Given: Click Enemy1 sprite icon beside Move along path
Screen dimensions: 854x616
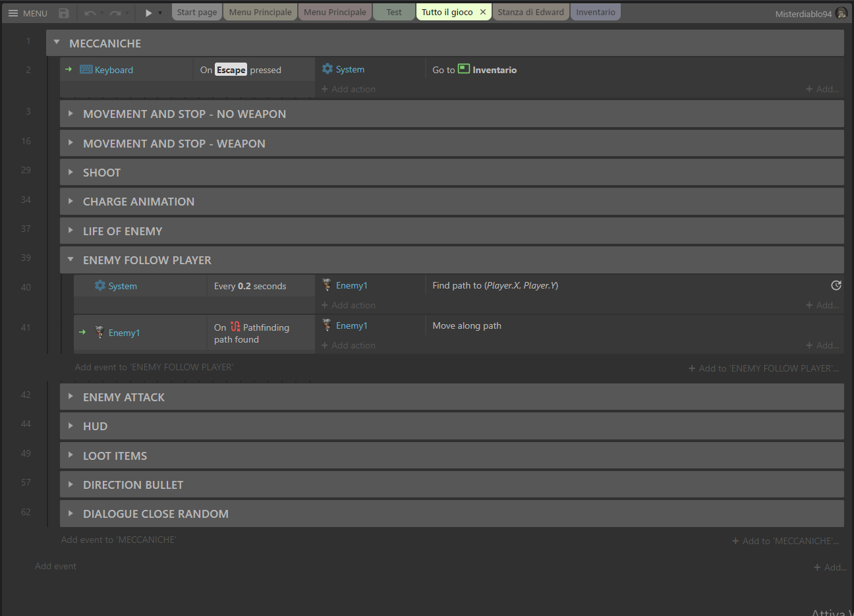Looking at the screenshot, I should (x=327, y=325).
